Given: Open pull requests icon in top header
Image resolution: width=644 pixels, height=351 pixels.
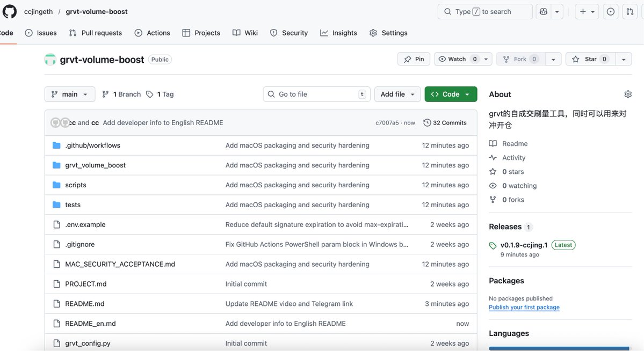Looking at the screenshot, I should [x=630, y=11].
